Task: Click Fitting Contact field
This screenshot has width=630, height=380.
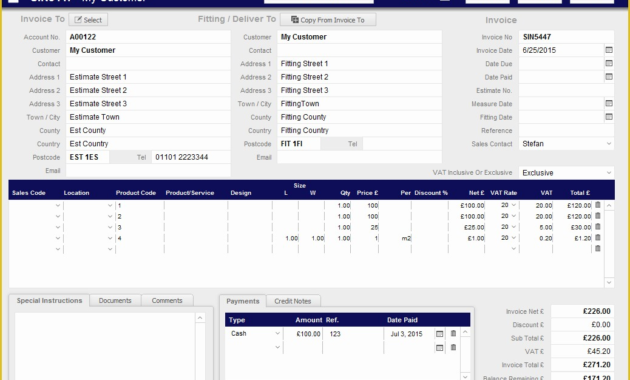Action: (359, 50)
